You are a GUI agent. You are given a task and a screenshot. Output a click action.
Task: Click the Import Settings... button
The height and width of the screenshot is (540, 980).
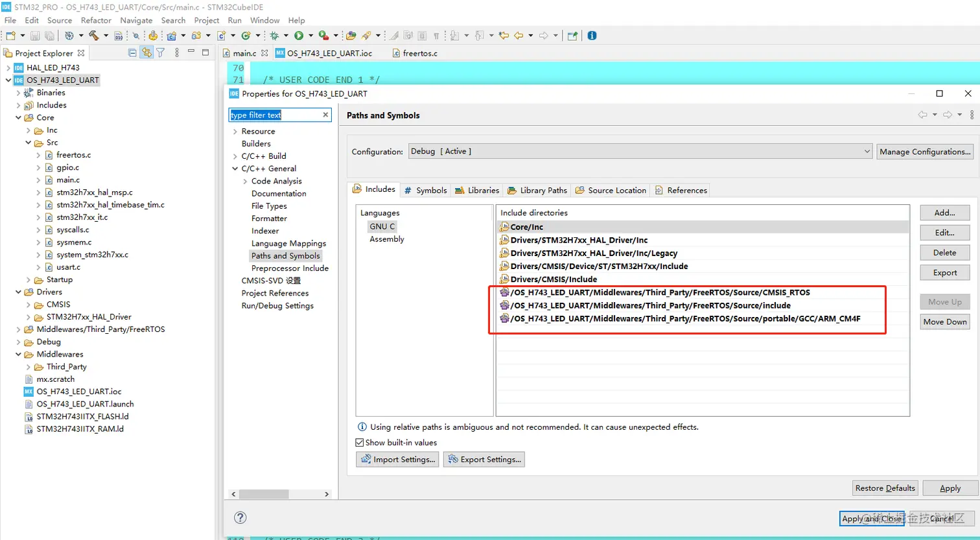pos(397,460)
